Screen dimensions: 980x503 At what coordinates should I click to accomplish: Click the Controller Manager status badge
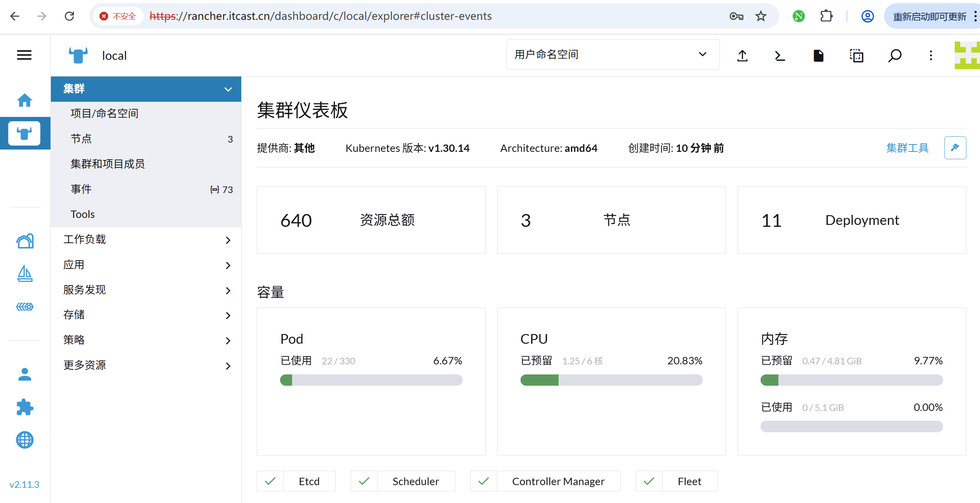545,481
